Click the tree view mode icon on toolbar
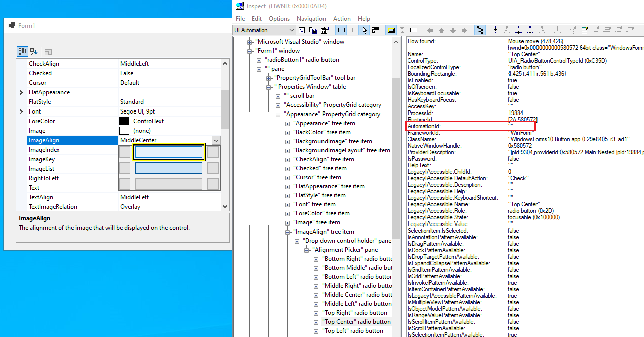This screenshot has width=644, height=337. (480, 30)
